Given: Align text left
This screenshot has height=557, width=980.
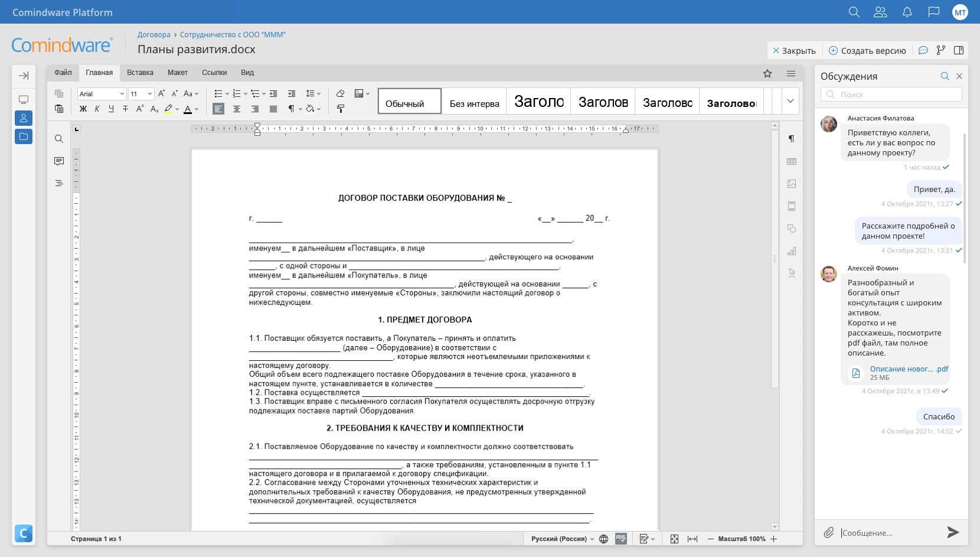Looking at the screenshot, I should coord(218,109).
